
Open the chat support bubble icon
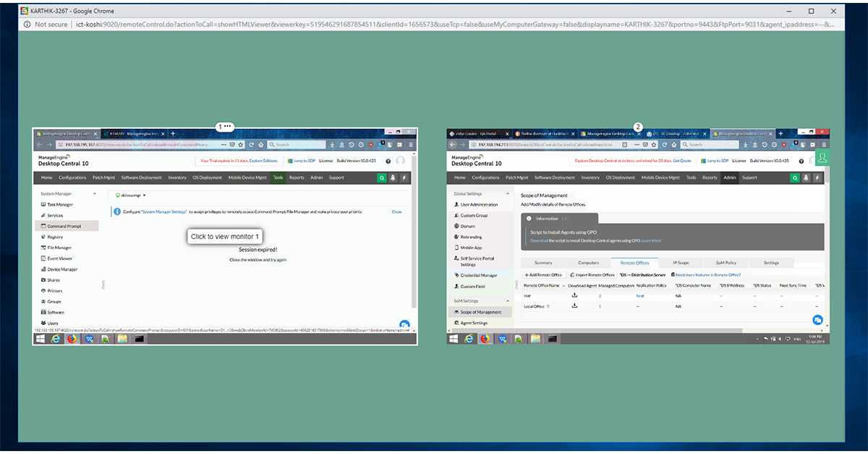(818, 319)
